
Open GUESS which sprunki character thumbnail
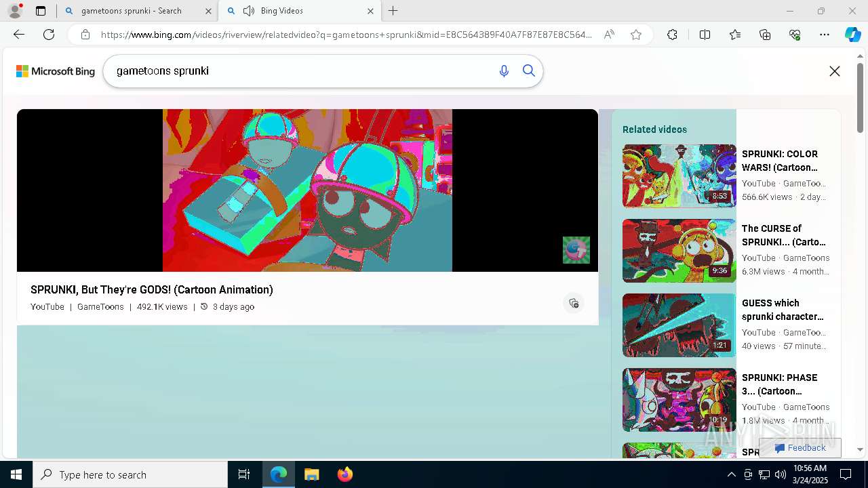(x=679, y=325)
